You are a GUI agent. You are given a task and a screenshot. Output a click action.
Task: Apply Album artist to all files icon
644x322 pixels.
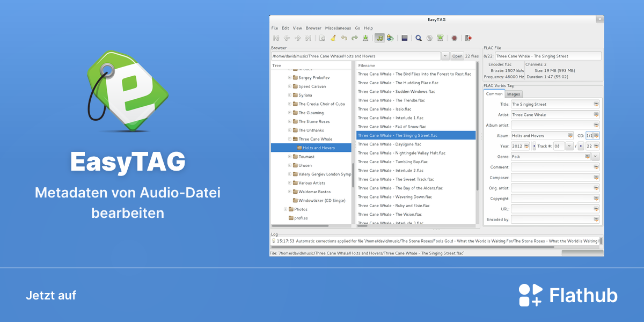pos(596,125)
